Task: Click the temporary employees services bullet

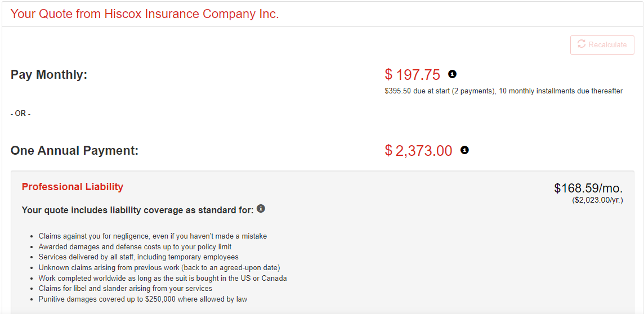Action: (138, 257)
